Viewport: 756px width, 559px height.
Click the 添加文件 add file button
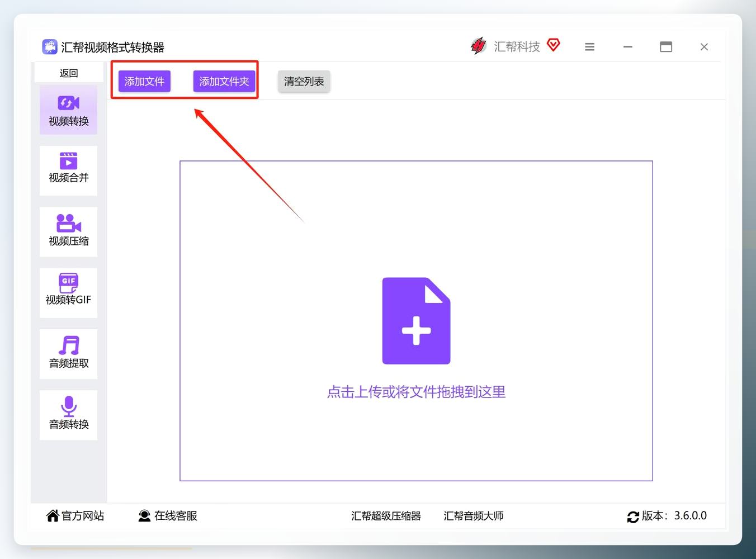click(144, 82)
